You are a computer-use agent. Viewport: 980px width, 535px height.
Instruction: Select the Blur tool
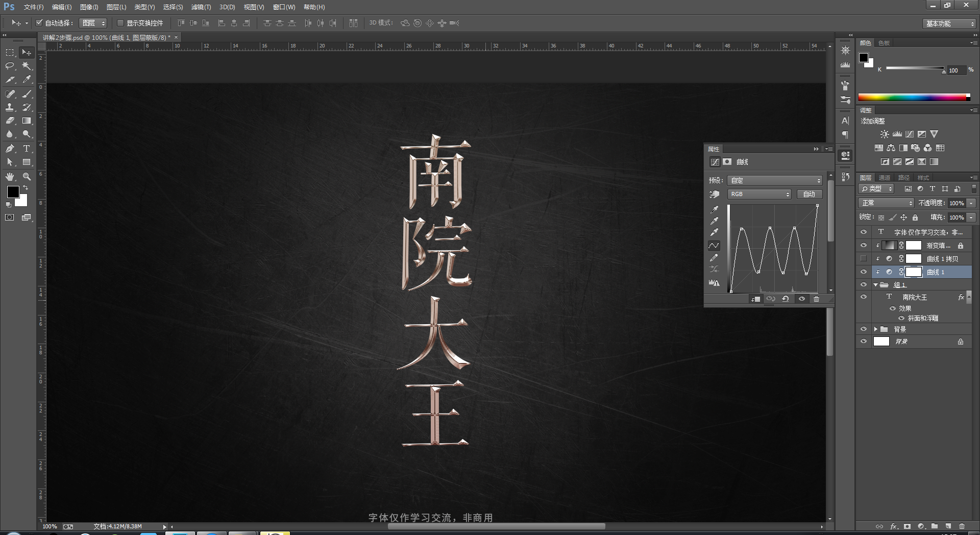pos(10,134)
